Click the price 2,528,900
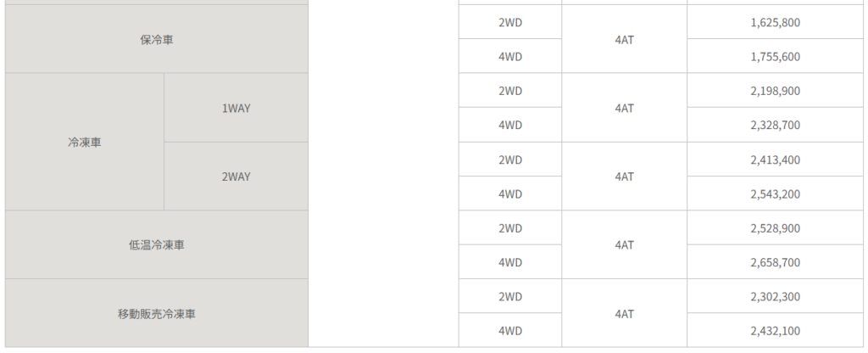 [x=775, y=228]
